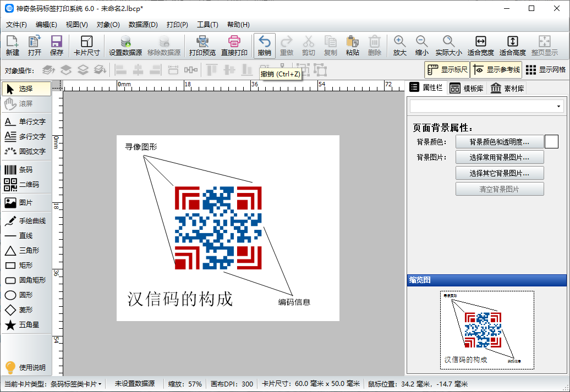Fit the canvas with 适合高度
Image resolution: width=570 pixels, height=392 pixels.
tap(513, 46)
